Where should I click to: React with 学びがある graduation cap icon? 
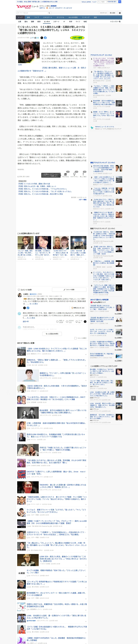tap(66, 174)
